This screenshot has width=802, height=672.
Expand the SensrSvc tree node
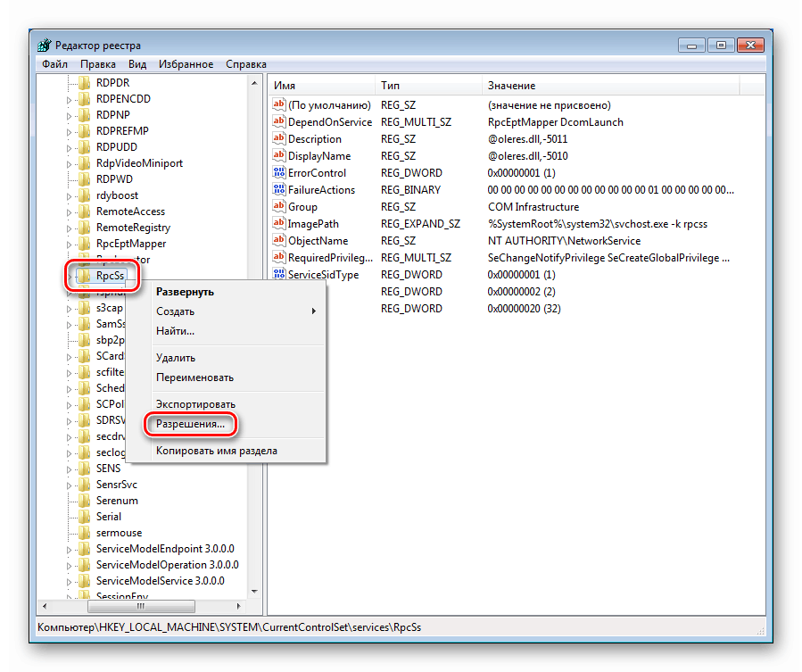pyautogui.click(x=69, y=485)
